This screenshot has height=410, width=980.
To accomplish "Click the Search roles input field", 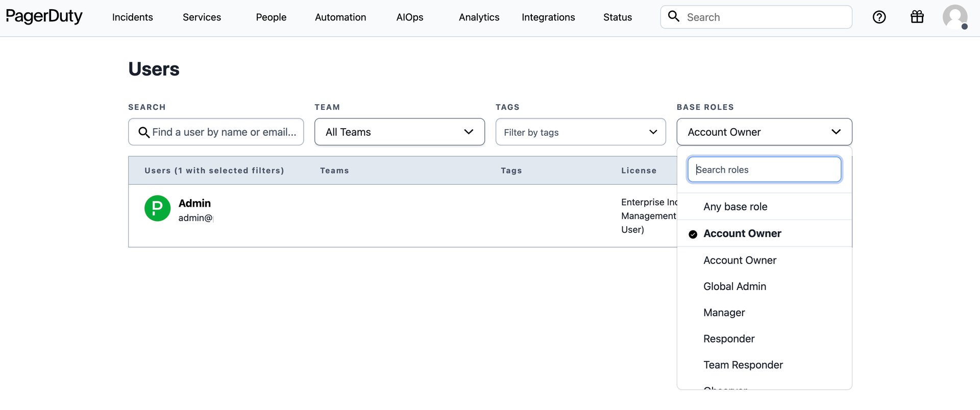I will (764, 170).
